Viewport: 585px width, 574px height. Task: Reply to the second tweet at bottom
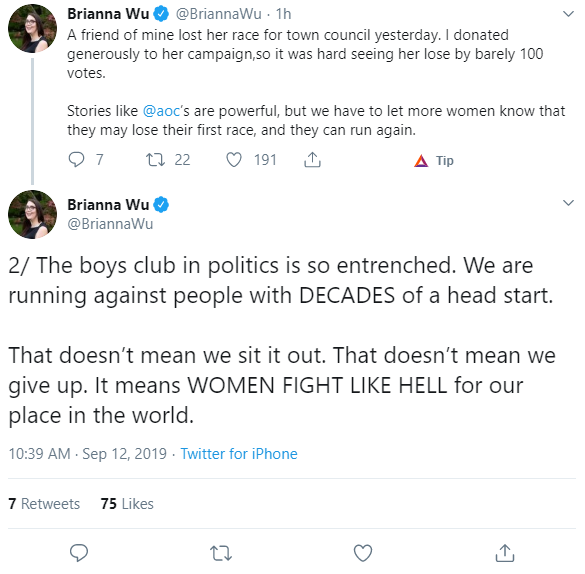(x=79, y=553)
